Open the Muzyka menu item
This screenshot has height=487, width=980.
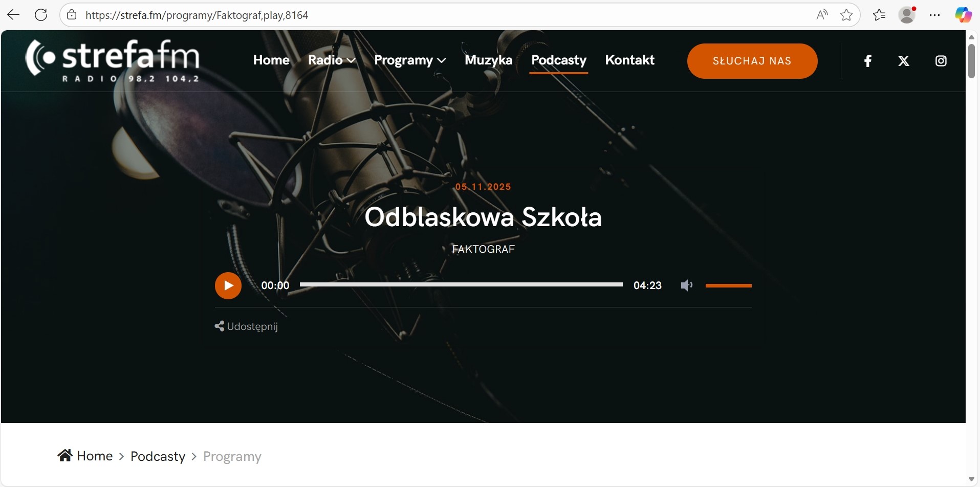click(488, 60)
